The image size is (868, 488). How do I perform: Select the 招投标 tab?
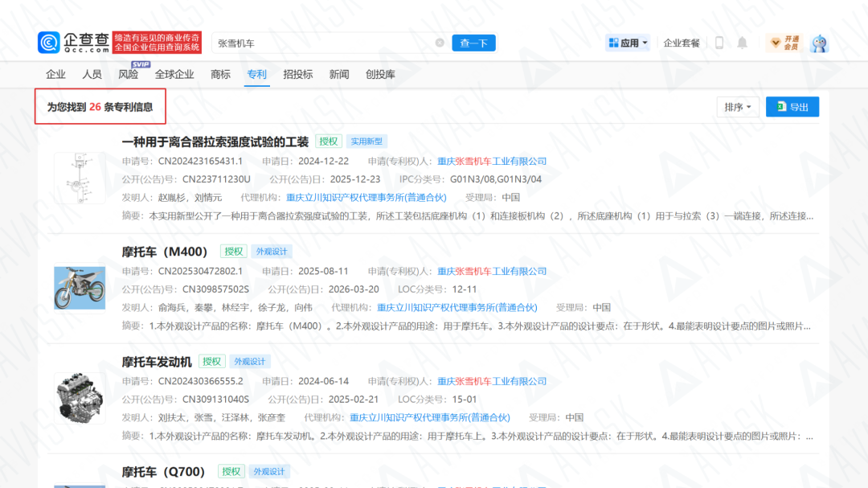(298, 74)
